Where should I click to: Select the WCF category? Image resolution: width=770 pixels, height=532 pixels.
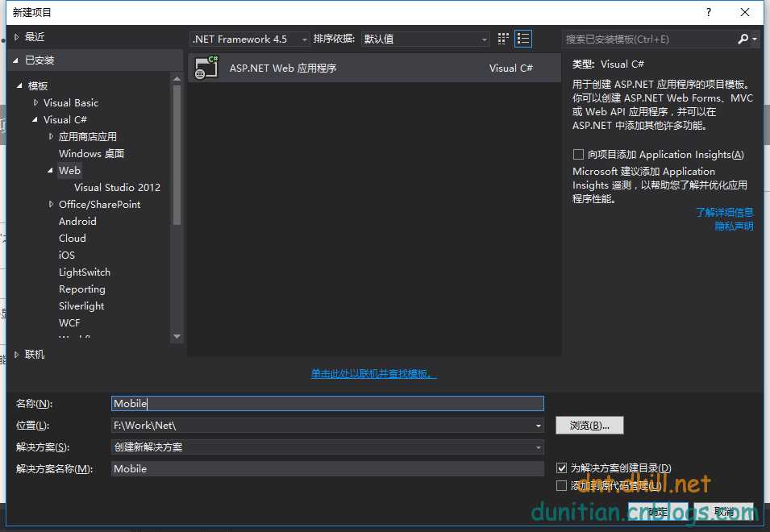tap(69, 323)
